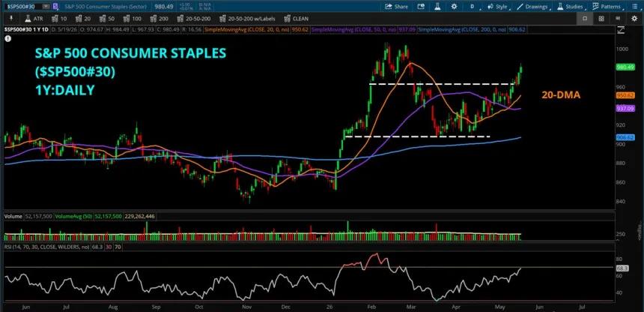
Task: Click the price axis auto-scale icon
Action: [621, 30]
